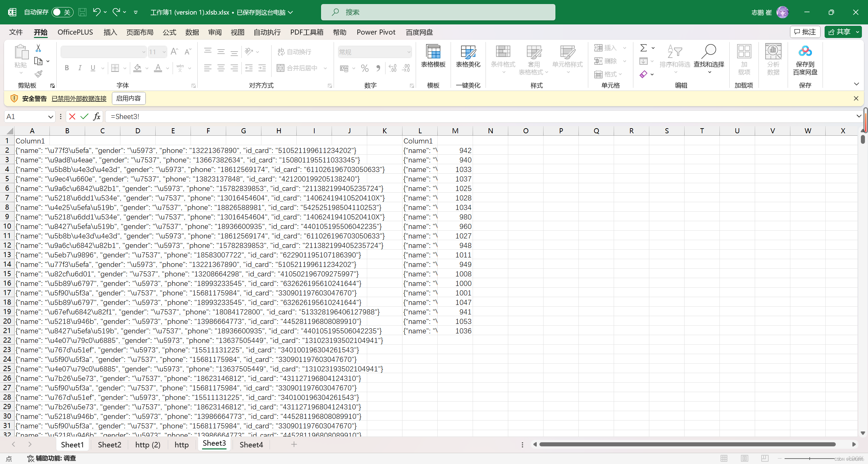
Task: Click the zoom slider in status bar
Action: point(810,458)
